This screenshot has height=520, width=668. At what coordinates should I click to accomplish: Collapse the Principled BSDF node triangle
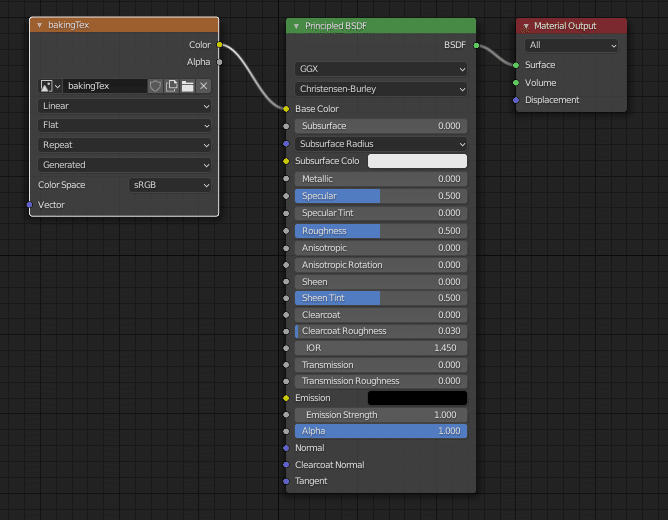[296, 26]
